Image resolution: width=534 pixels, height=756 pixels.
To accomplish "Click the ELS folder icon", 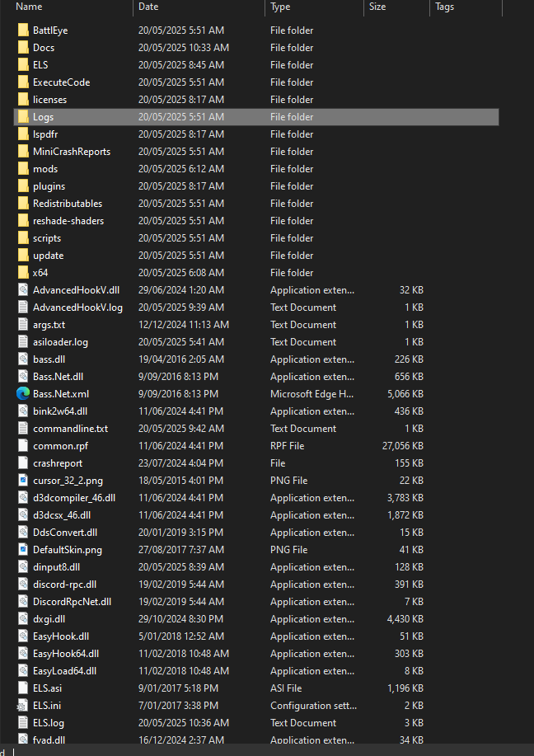I will [x=23, y=65].
